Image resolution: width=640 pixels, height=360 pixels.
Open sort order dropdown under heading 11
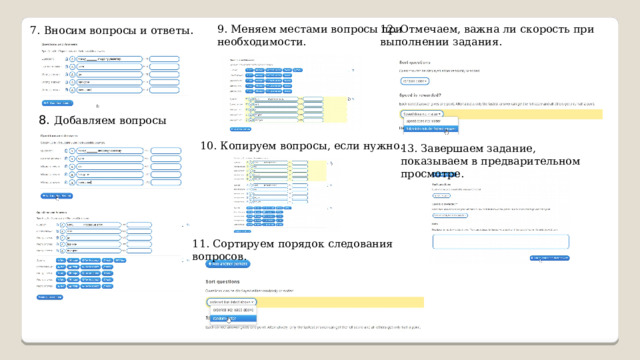point(231,302)
